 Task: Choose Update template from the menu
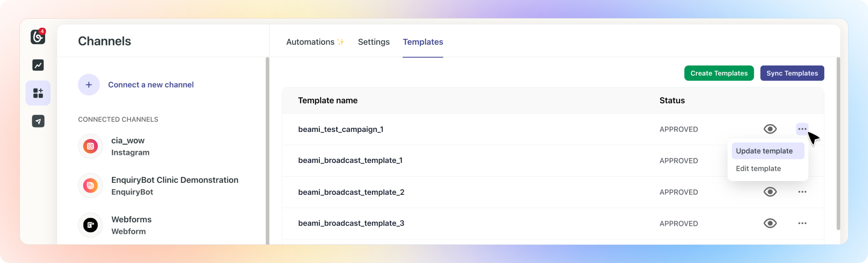click(x=764, y=151)
